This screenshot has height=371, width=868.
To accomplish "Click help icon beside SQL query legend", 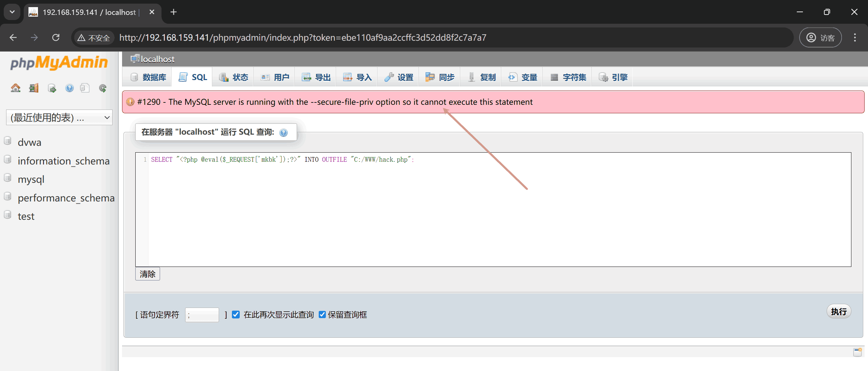I will (x=283, y=133).
